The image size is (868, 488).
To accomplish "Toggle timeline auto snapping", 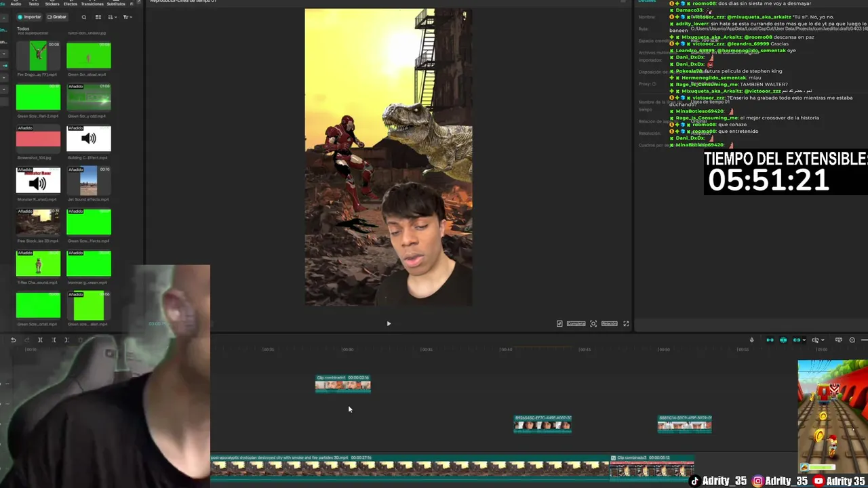I will tap(783, 340).
